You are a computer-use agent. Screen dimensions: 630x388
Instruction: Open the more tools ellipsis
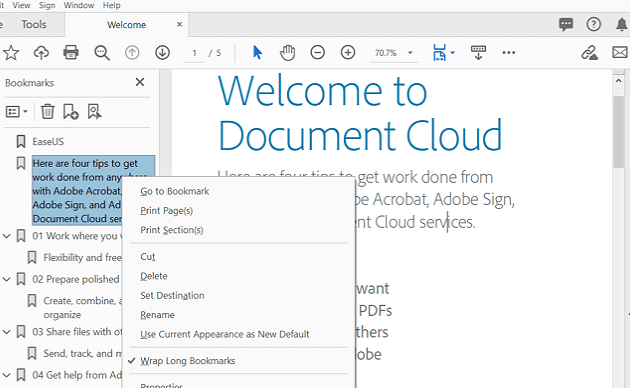coord(509,53)
